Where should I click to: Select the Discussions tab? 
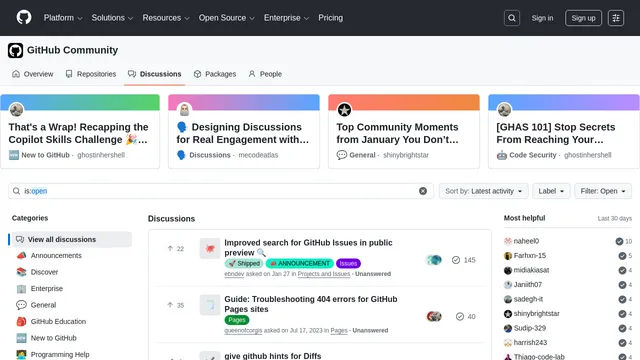tap(154, 74)
